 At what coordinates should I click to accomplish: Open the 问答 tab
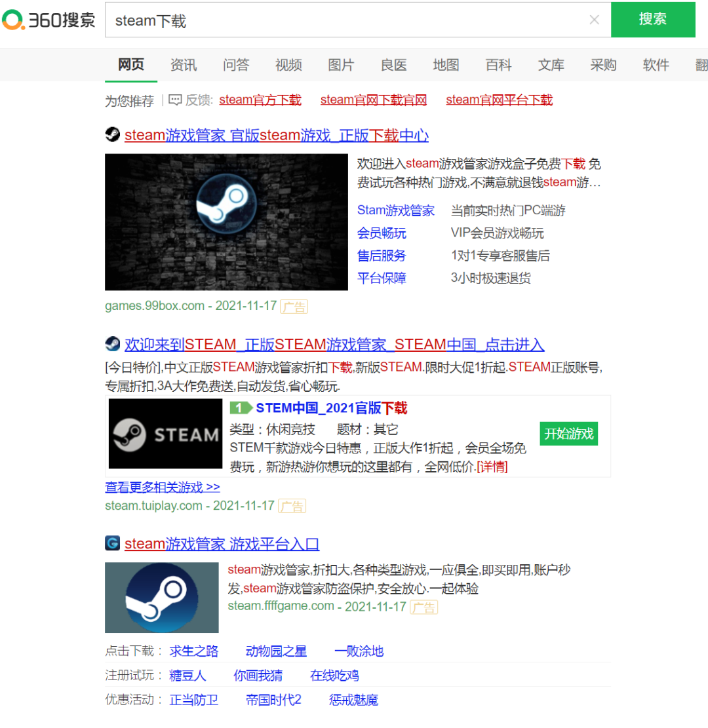236,64
